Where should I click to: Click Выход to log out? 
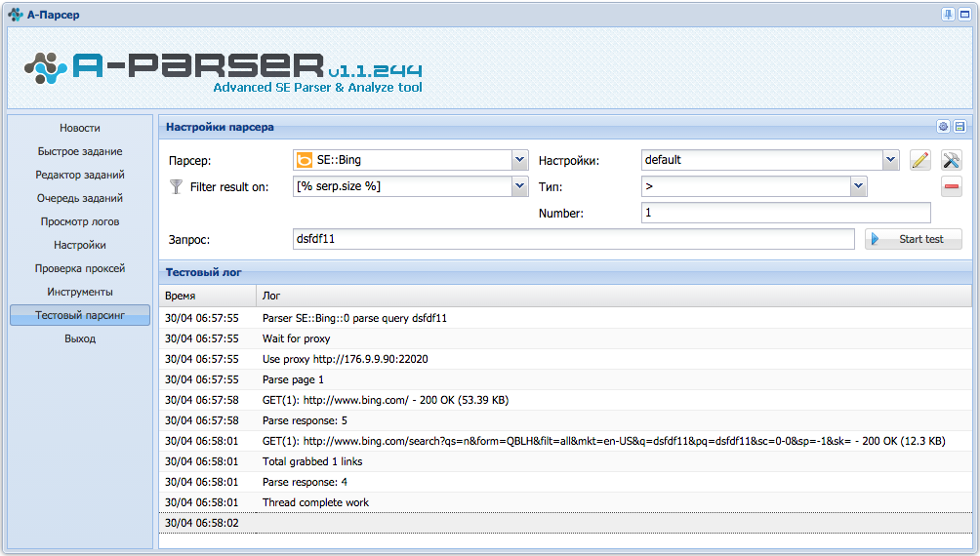click(x=80, y=338)
